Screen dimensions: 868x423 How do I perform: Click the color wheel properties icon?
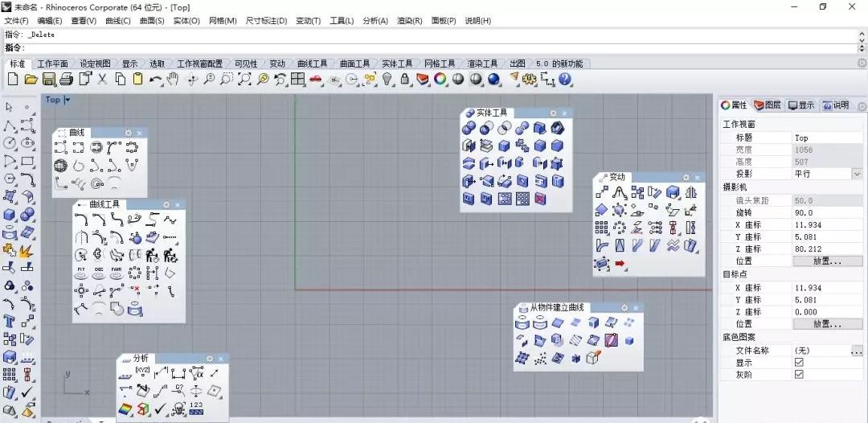pos(440,80)
